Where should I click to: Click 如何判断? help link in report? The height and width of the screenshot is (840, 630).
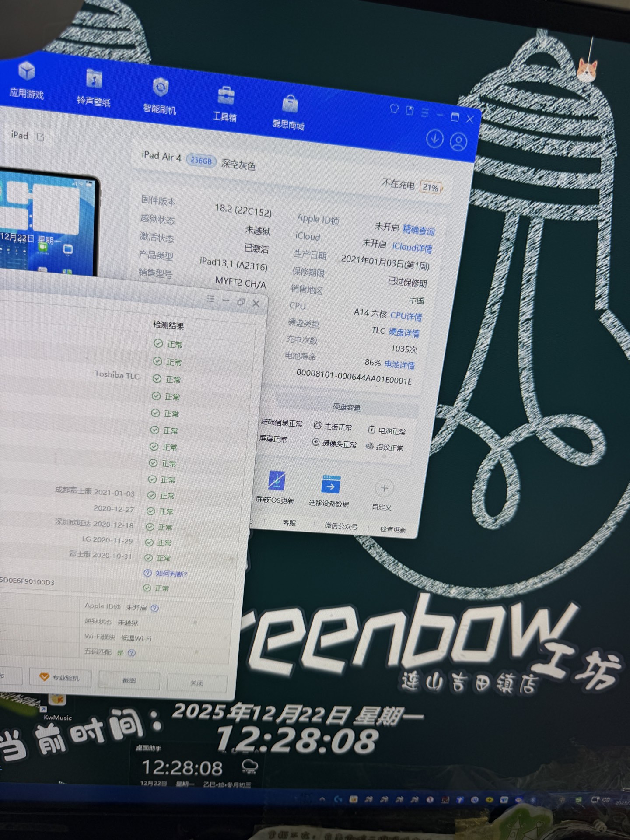pyautogui.click(x=171, y=574)
